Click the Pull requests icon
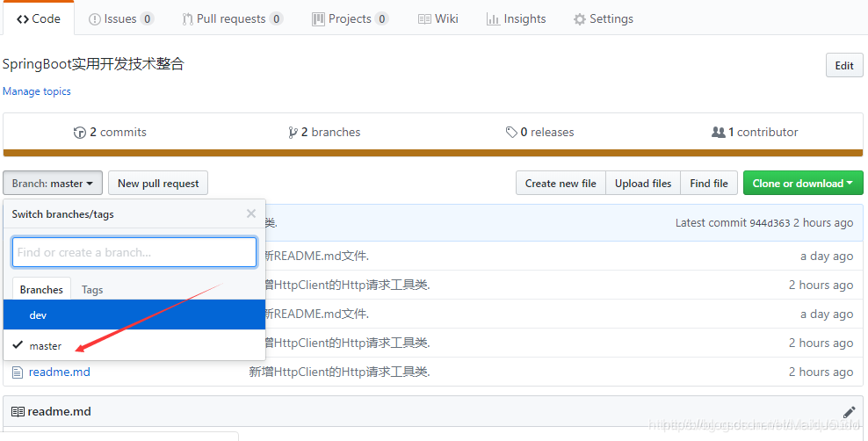Image resolution: width=868 pixels, height=441 pixels. tap(188, 19)
